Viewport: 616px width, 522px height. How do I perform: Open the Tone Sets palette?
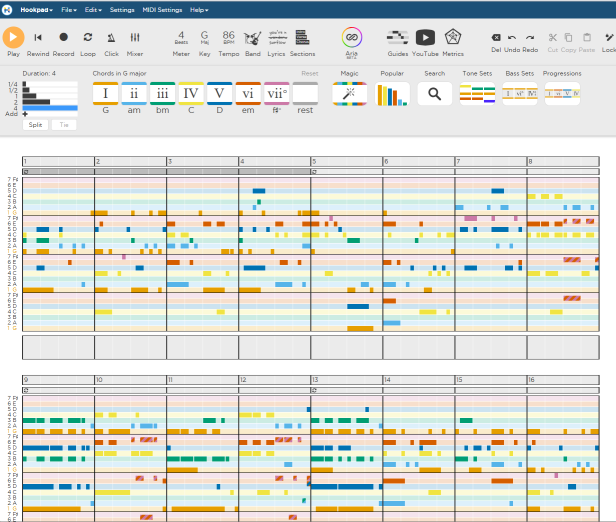[477, 93]
